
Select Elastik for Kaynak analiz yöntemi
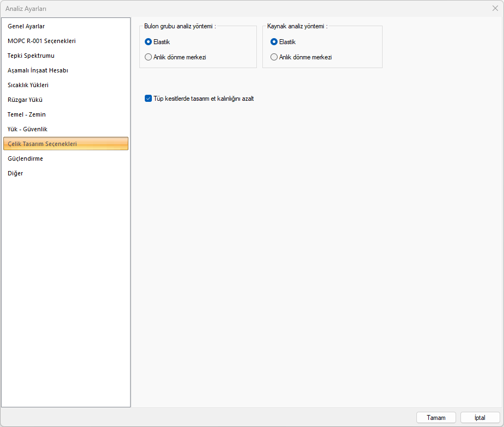pos(274,42)
